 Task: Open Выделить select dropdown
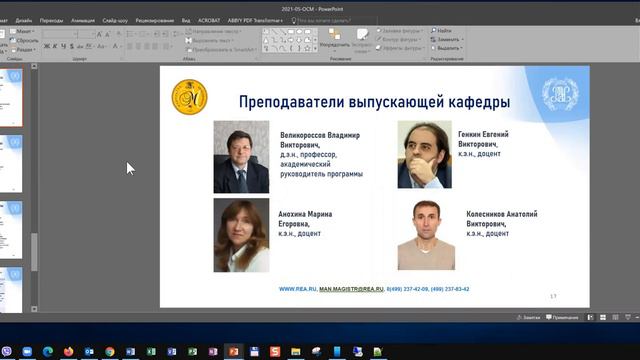[447, 48]
